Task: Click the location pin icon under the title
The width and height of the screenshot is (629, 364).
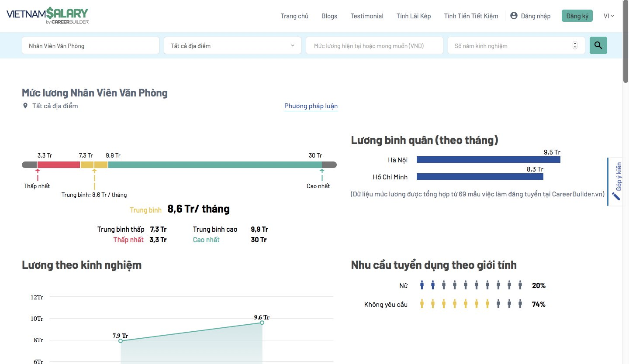Action: click(x=25, y=106)
